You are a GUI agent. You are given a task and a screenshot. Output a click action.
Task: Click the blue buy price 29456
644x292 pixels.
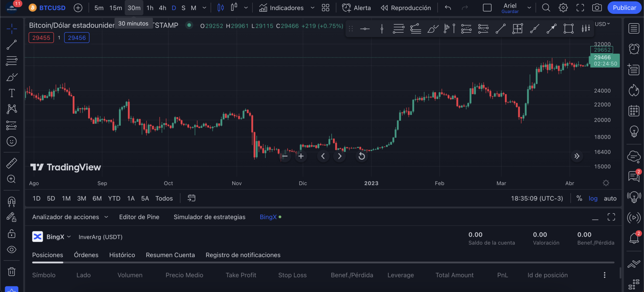(x=77, y=38)
